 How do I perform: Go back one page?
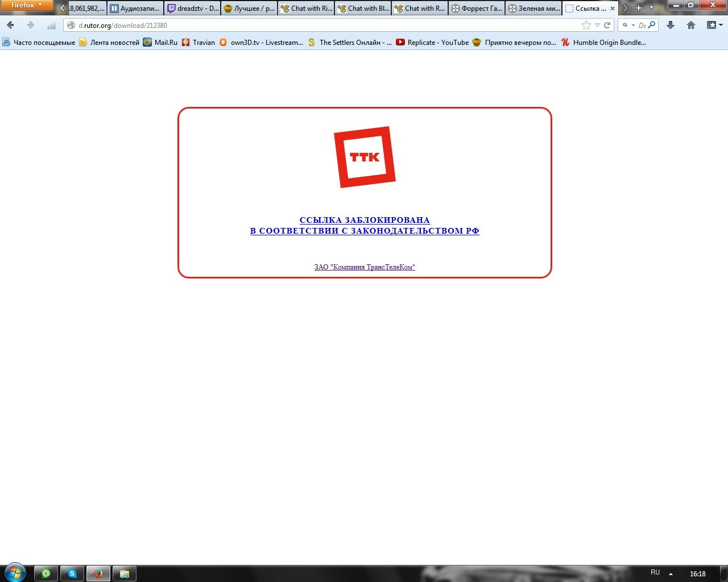point(10,25)
